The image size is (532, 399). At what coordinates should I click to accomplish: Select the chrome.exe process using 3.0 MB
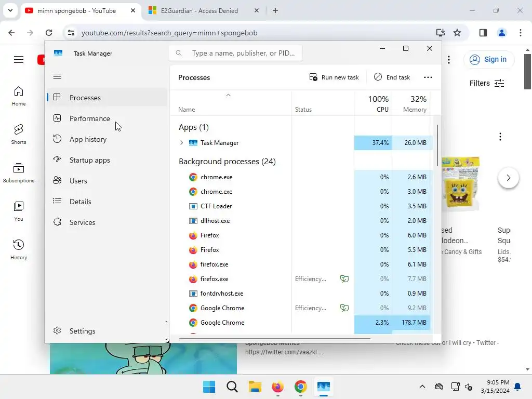tap(301, 192)
